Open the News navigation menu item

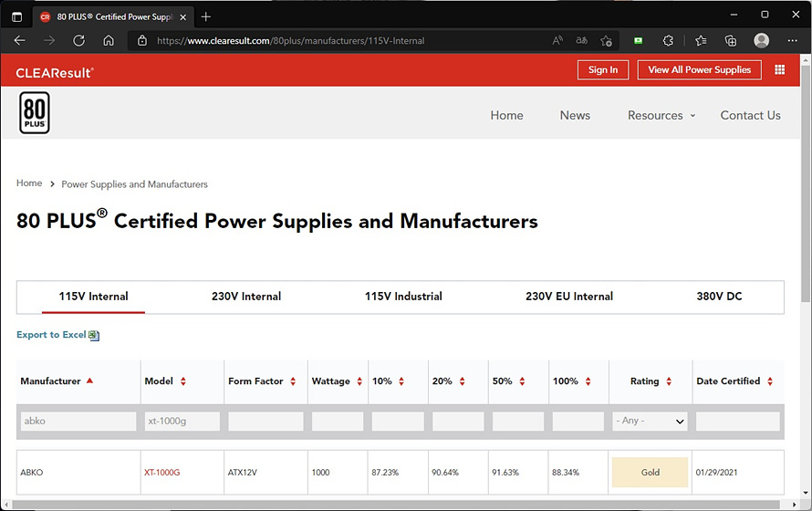click(575, 116)
